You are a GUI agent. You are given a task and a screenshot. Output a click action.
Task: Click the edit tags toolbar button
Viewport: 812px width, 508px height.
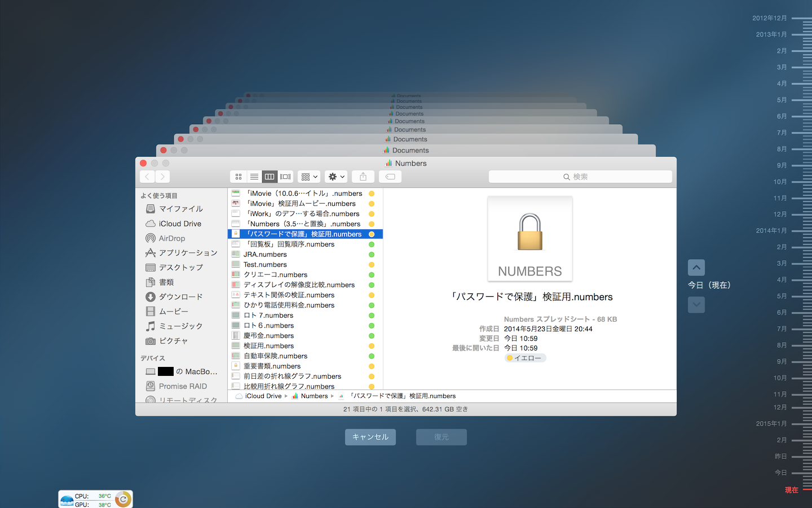[390, 177]
